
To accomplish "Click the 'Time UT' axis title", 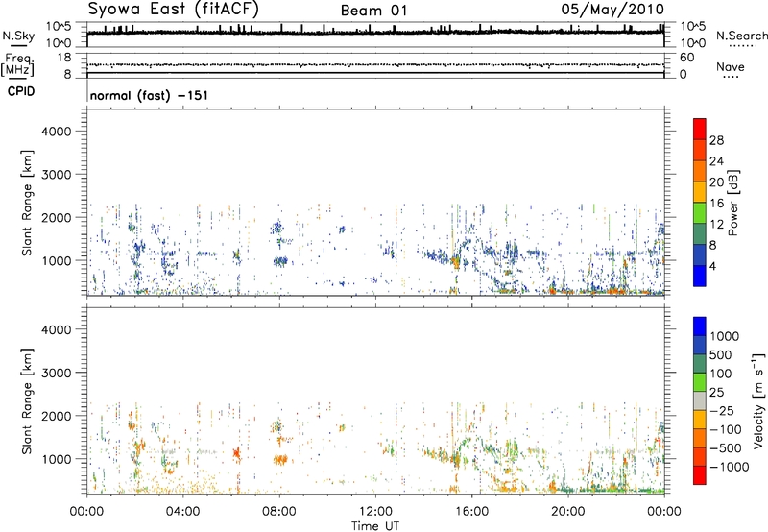I will [x=375, y=526].
